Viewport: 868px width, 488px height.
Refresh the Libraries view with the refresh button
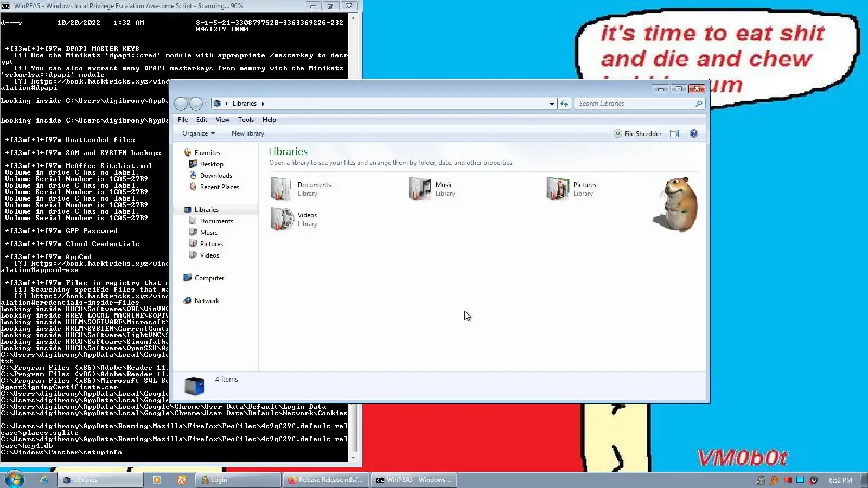[564, 104]
